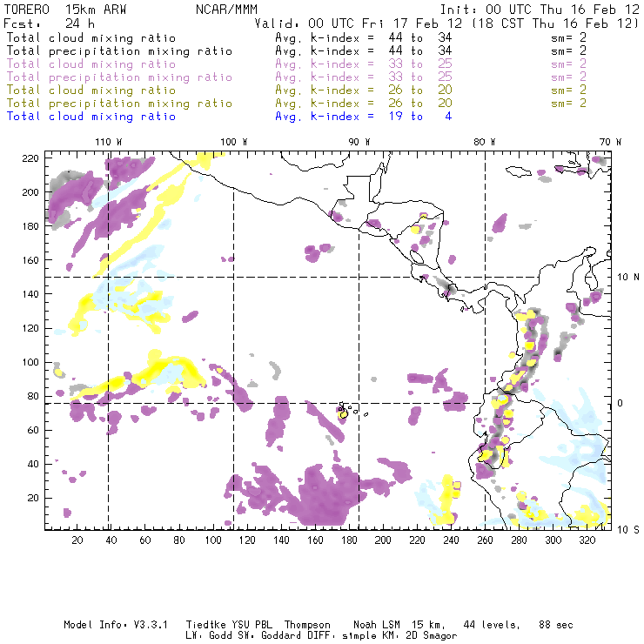Click the "110 W" longitude label
The height and width of the screenshot is (644, 644).
point(108,141)
